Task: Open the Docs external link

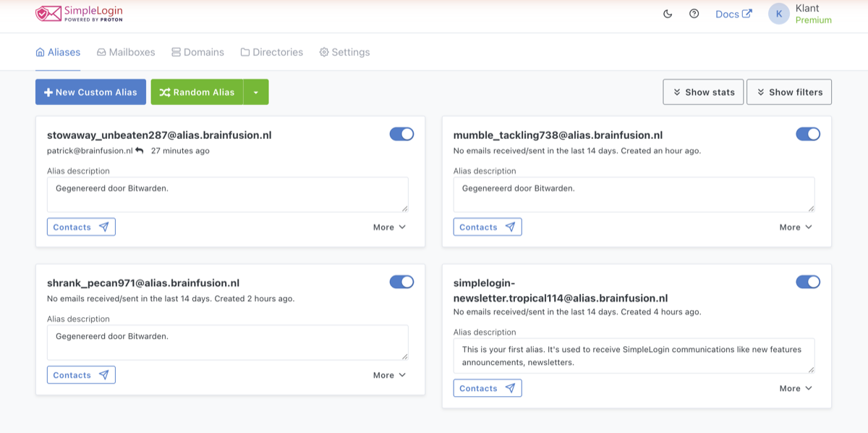Action: 733,14
